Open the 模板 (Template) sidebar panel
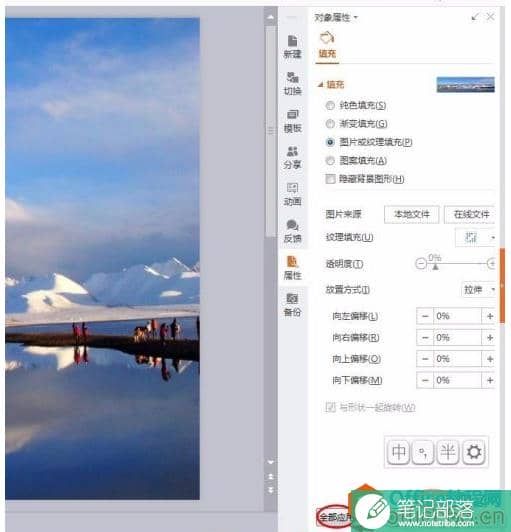Viewport: 511px width, 532px height. coord(292,121)
